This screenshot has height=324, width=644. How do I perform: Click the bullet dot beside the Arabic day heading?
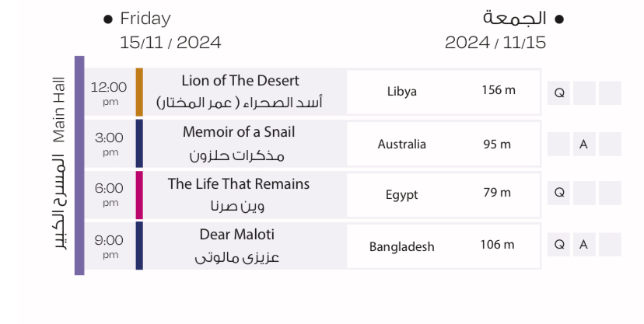pos(558,19)
